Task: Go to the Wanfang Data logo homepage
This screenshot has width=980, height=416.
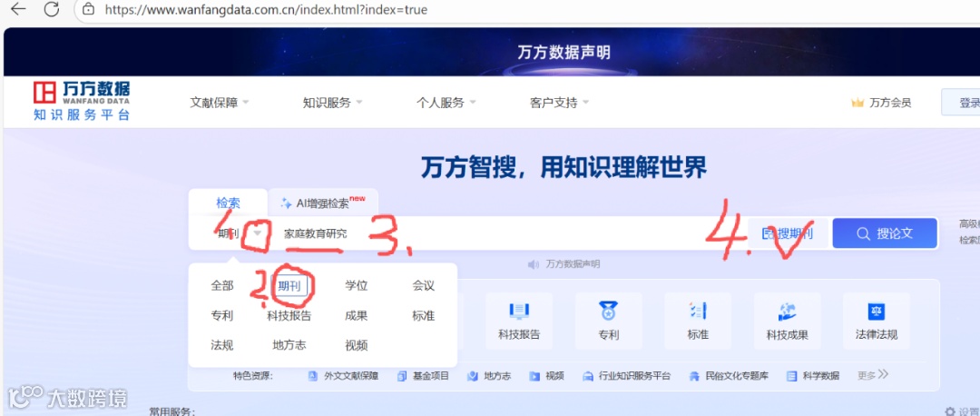Action: click(x=82, y=101)
